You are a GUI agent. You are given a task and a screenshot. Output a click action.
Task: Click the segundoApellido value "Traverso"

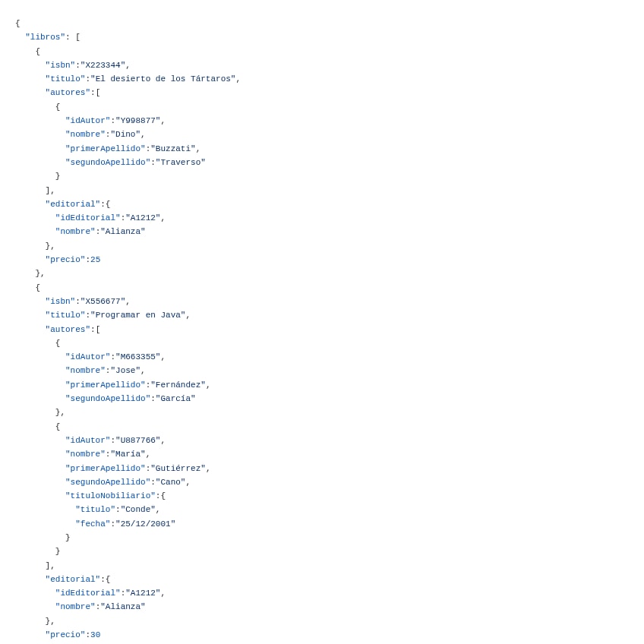point(180,163)
